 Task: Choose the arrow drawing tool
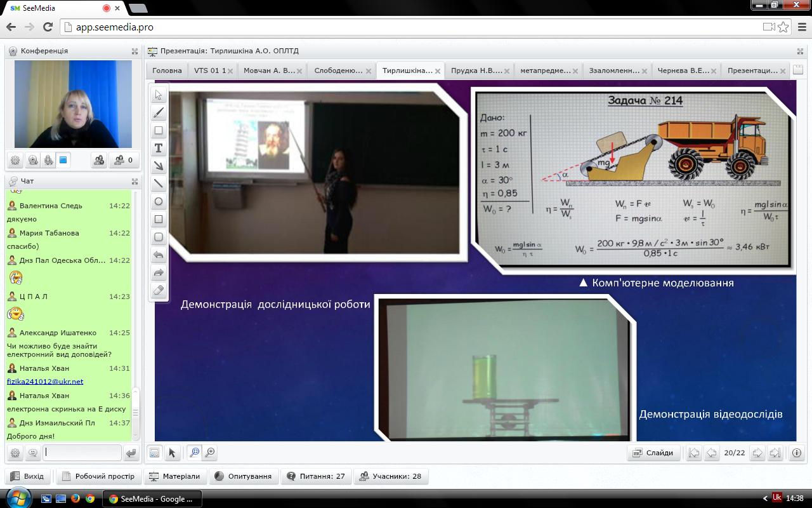click(159, 166)
